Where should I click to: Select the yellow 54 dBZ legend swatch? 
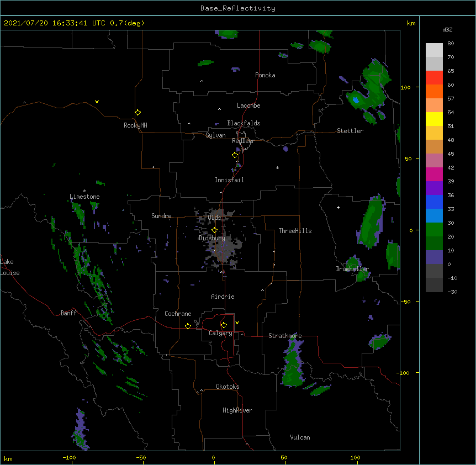434,119
